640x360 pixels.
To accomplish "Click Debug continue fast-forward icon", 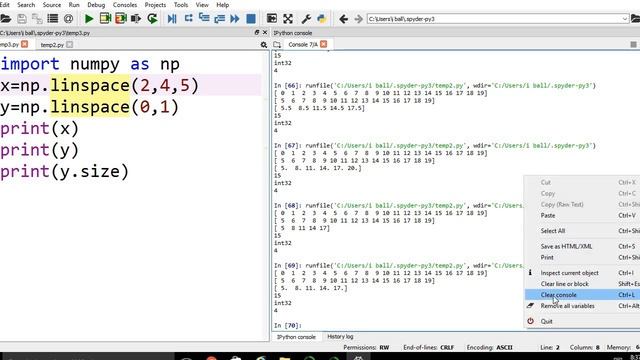I will click(x=235, y=18).
